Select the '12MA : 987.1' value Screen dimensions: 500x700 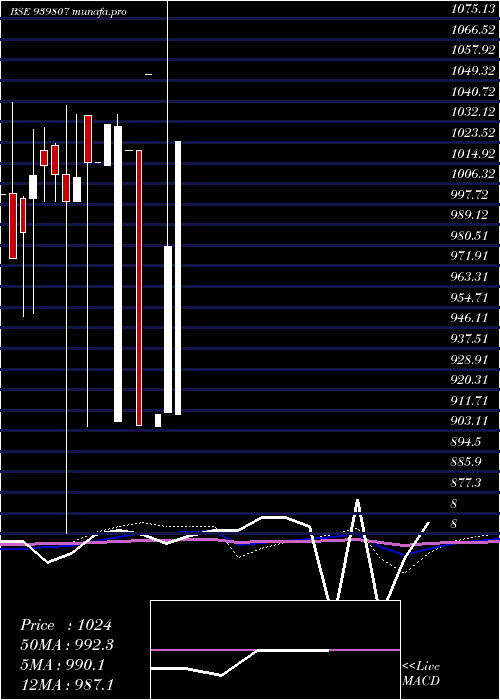[67, 685]
